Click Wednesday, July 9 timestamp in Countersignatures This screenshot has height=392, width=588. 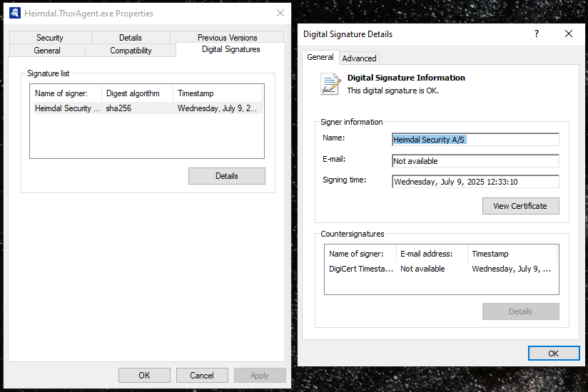point(512,269)
